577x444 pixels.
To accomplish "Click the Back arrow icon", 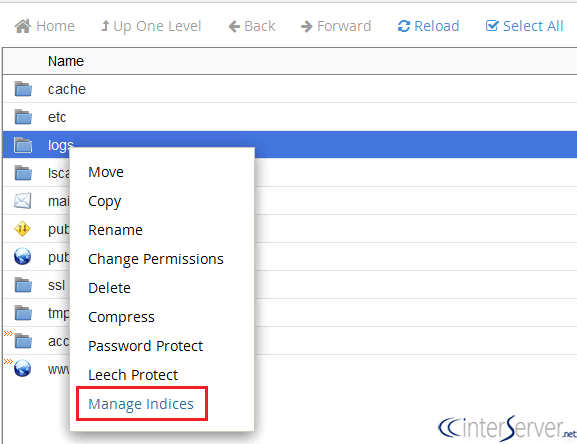I will tap(234, 26).
